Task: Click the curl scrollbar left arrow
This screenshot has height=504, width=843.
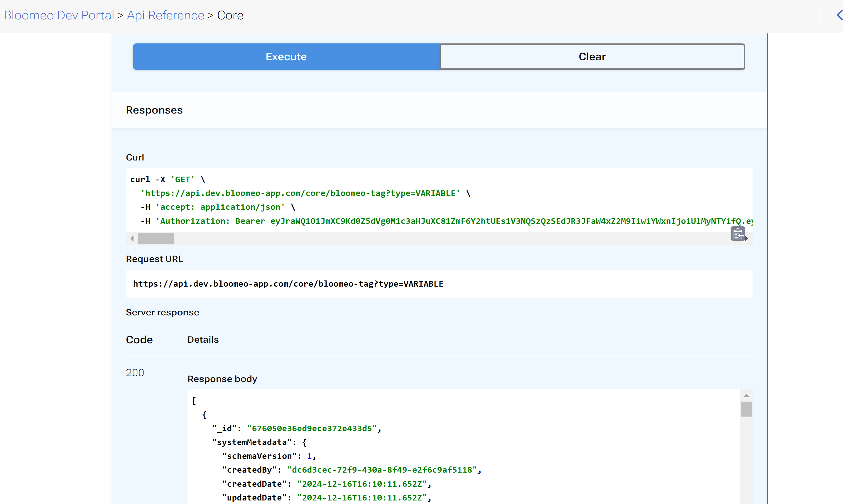Action: point(132,239)
